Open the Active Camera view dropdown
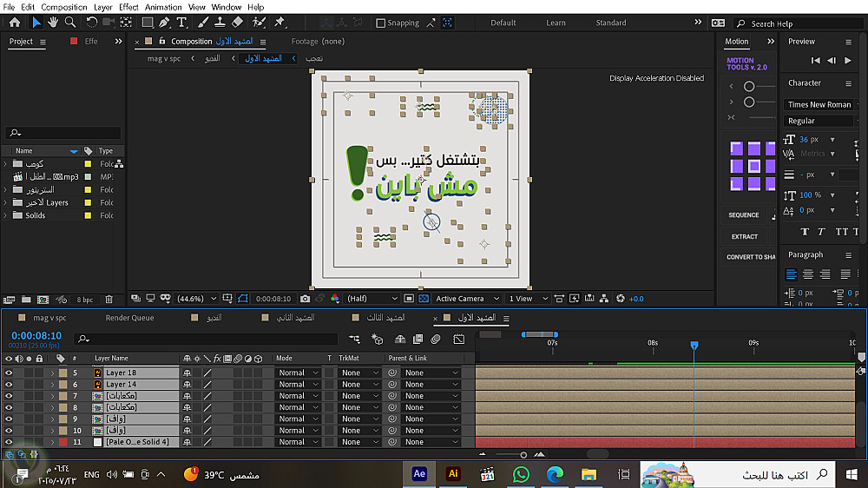This screenshot has width=868, height=488. point(466,299)
